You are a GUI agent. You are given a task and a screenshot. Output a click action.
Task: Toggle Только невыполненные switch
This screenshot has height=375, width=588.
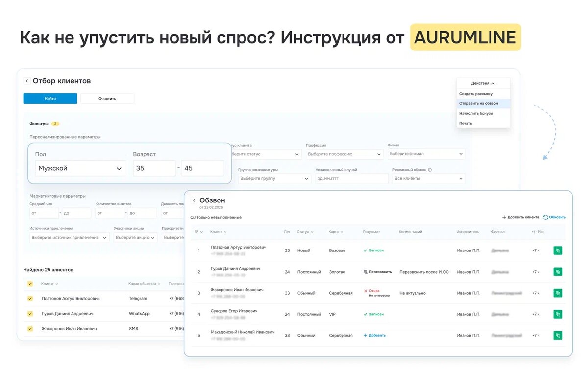click(193, 217)
